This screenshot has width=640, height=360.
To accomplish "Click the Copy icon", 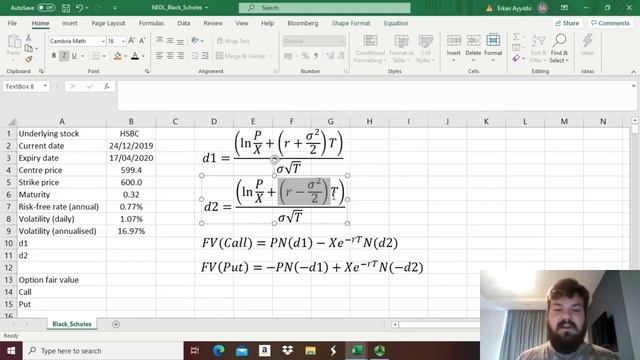I will point(29,49).
